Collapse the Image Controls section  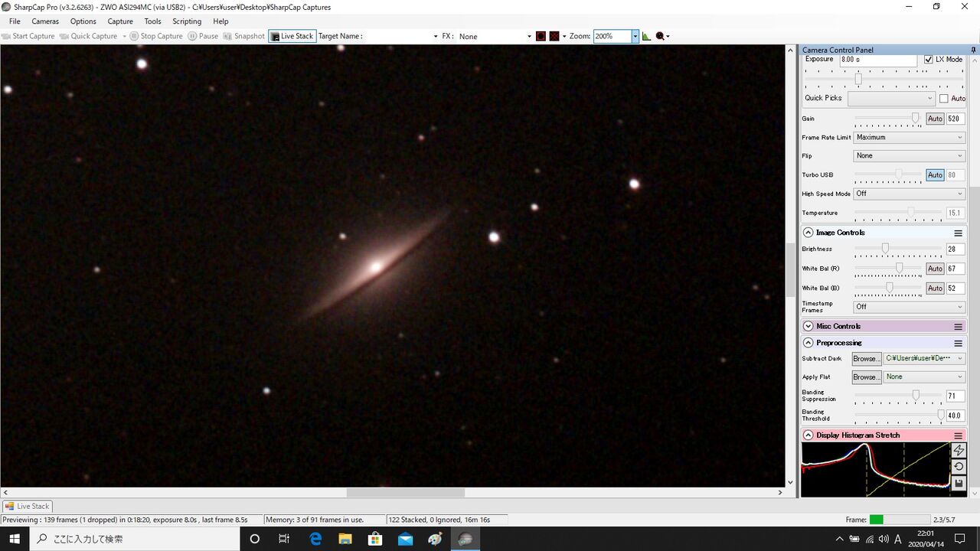[x=808, y=233]
